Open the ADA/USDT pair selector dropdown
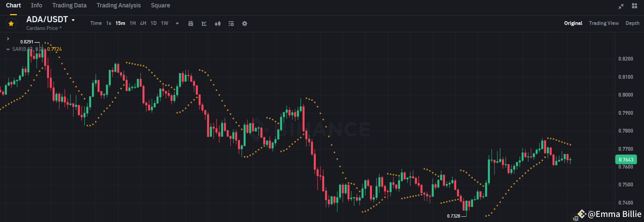Viewport: 644px width, 222px height. pyautogui.click(x=73, y=20)
